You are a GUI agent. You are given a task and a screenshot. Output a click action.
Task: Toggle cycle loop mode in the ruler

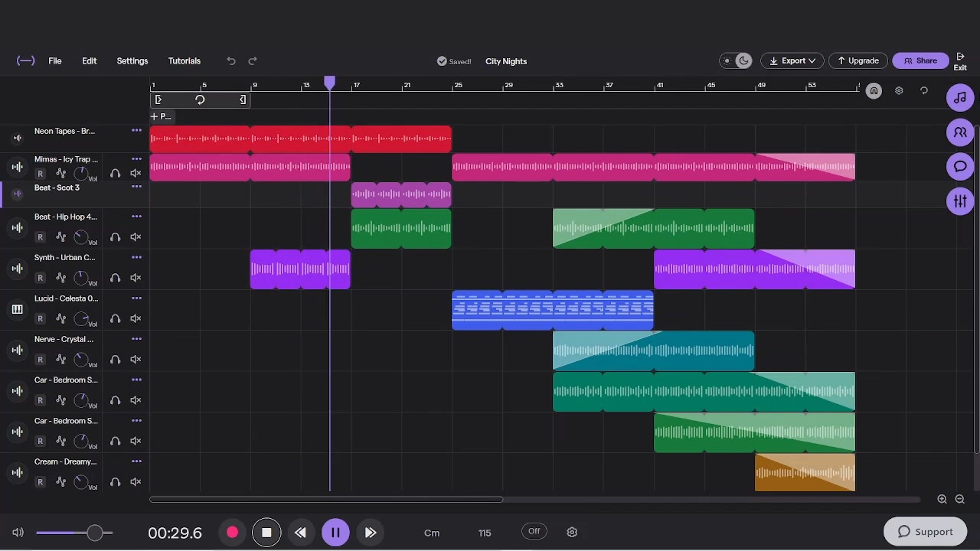pyautogui.click(x=200, y=100)
